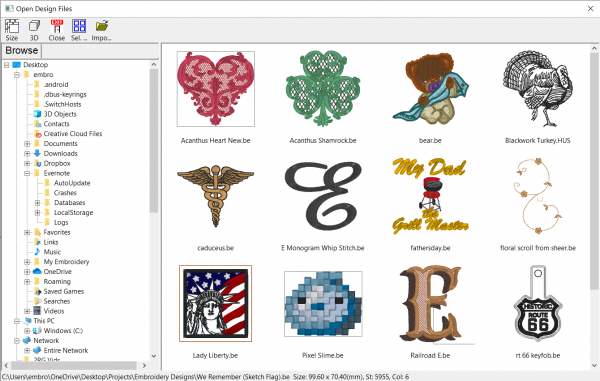Collapse the Desktop root node
This screenshot has width=600, height=381.
(x=7, y=65)
